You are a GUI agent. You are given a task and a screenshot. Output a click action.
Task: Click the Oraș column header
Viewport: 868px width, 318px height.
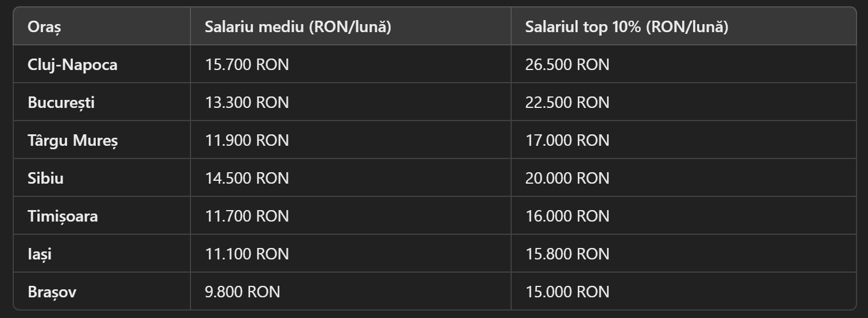coord(44,27)
